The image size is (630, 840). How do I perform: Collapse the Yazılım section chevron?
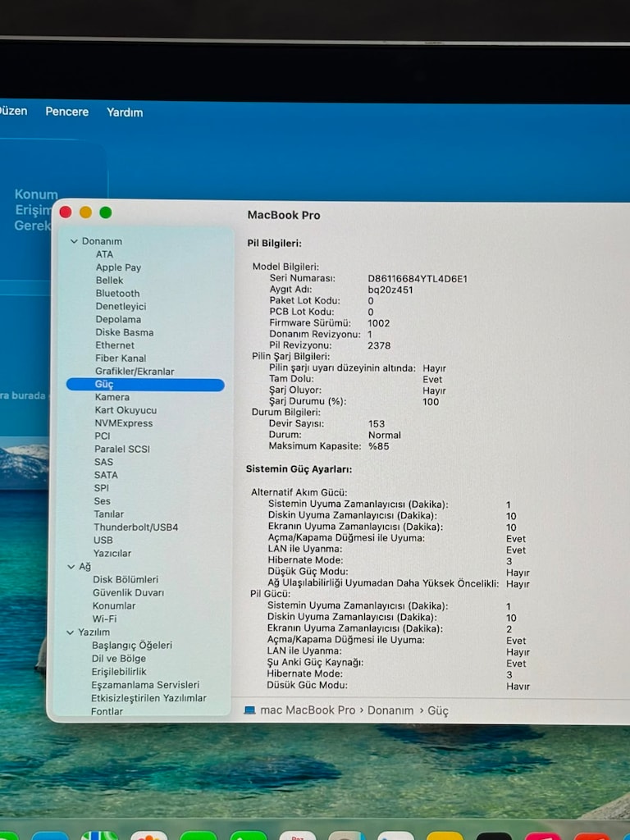[71, 632]
